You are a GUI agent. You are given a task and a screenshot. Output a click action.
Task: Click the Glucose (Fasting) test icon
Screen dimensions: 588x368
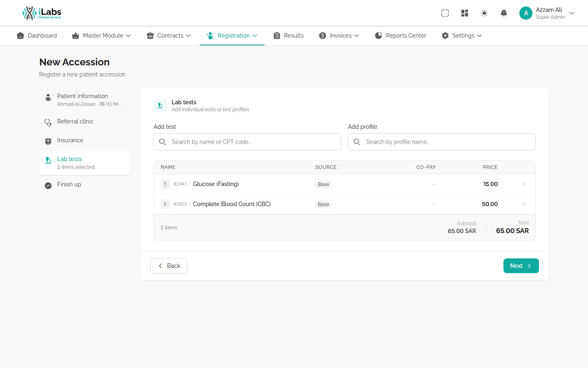165,184
